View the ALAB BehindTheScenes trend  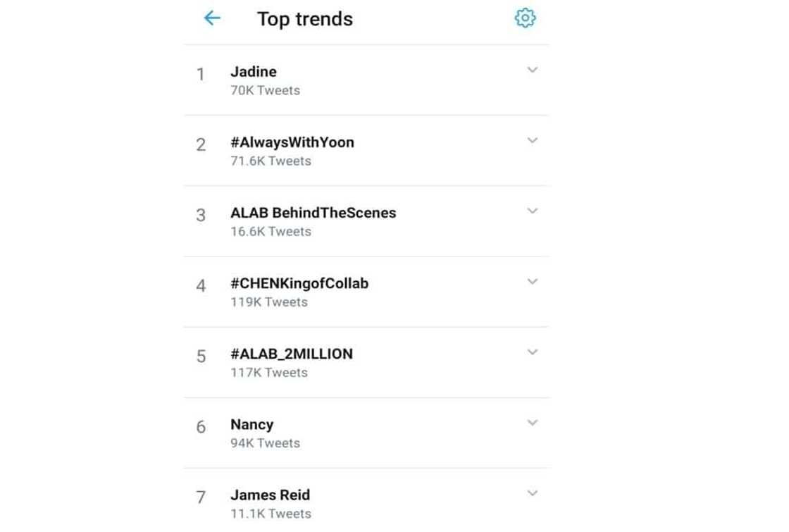point(314,212)
